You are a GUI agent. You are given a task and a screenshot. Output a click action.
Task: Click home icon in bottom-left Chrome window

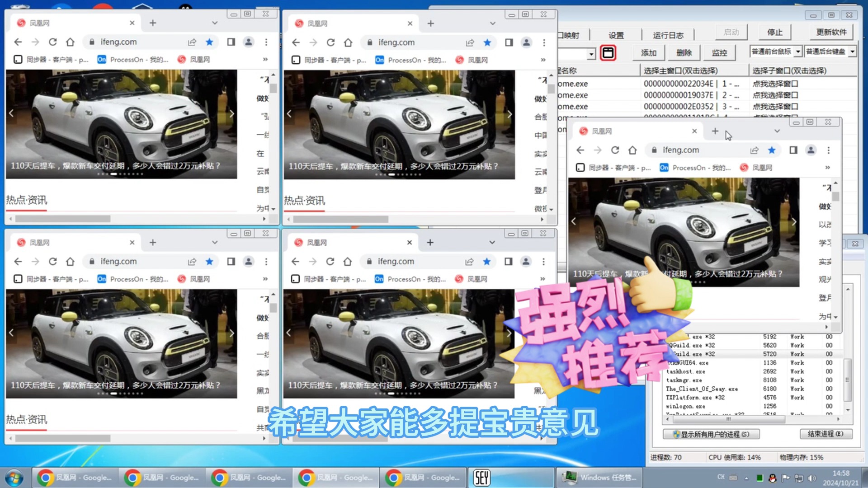(70, 262)
